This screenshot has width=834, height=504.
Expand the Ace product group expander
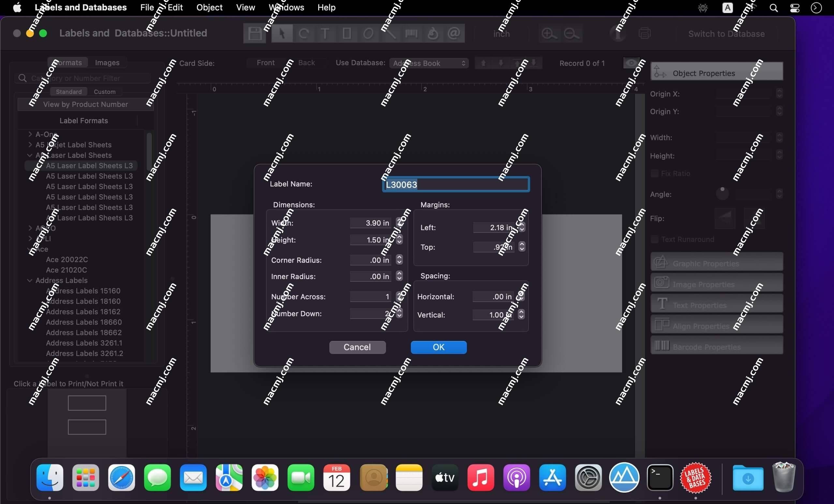click(29, 249)
